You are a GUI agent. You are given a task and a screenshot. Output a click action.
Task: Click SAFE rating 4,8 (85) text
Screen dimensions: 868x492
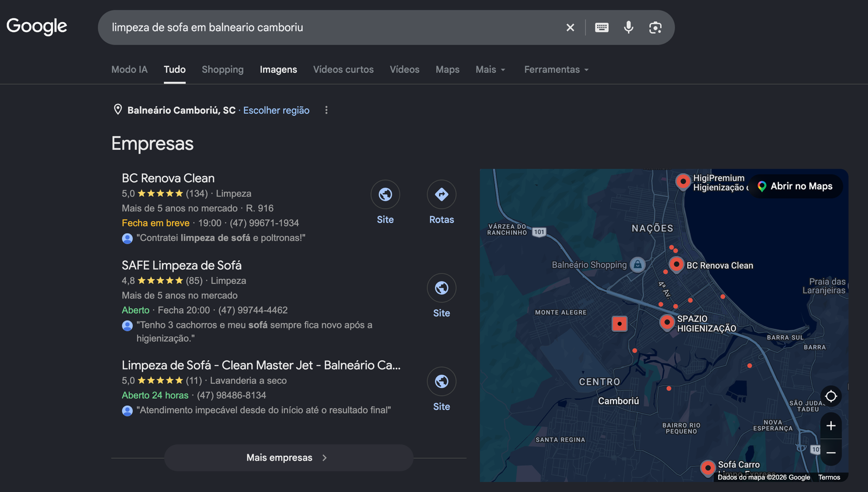click(162, 281)
